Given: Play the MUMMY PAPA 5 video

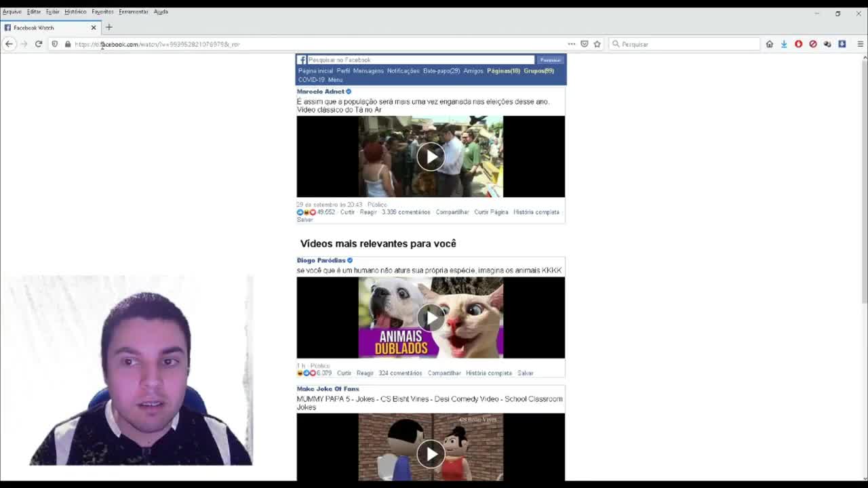Looking at the screenshot, I should [x=431, y=453].
